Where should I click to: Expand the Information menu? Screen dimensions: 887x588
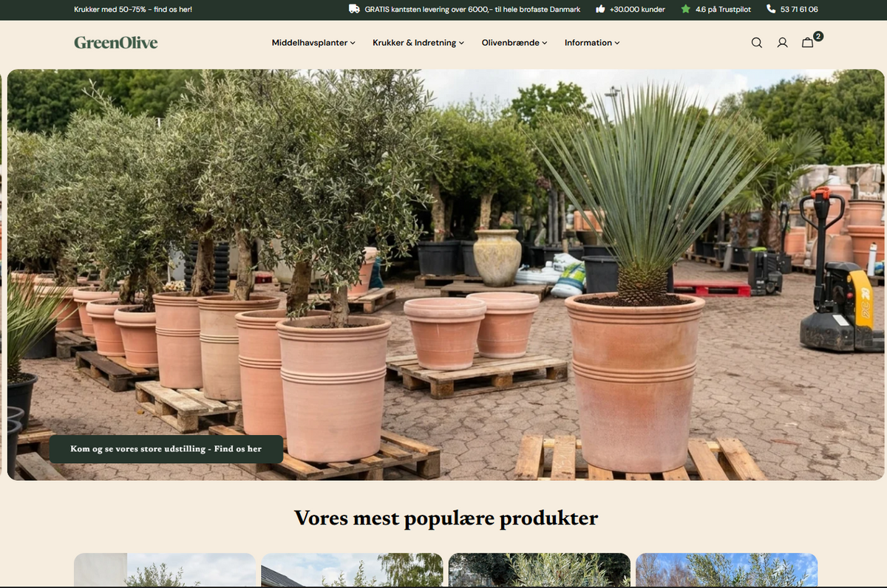point(592,43)
